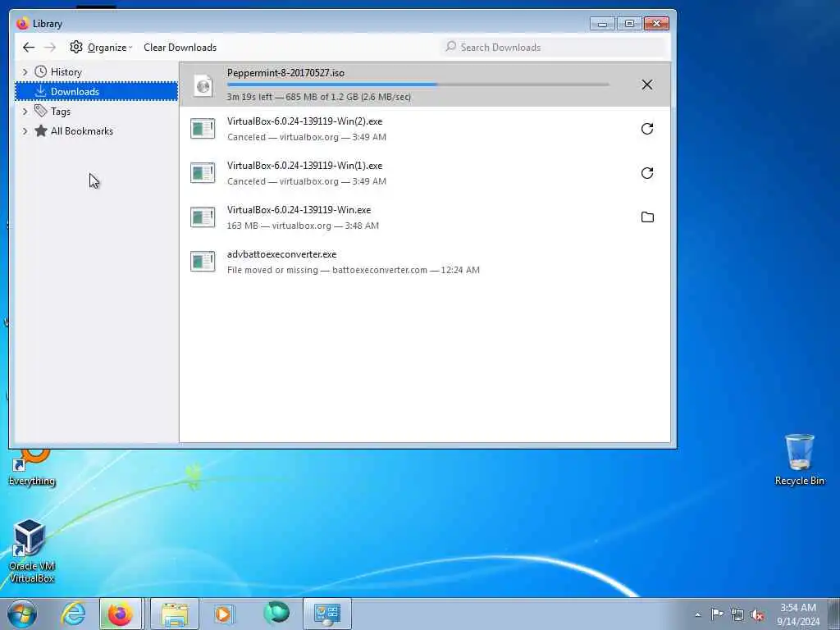Open the control panel taskbar item

(327, 614)
